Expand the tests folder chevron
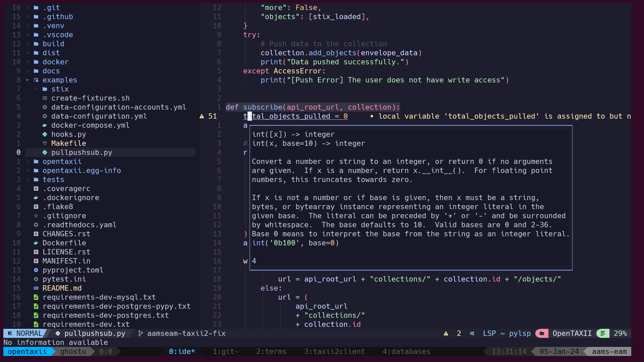The height and width of the screenshot is (362, 644). [28, 180]
